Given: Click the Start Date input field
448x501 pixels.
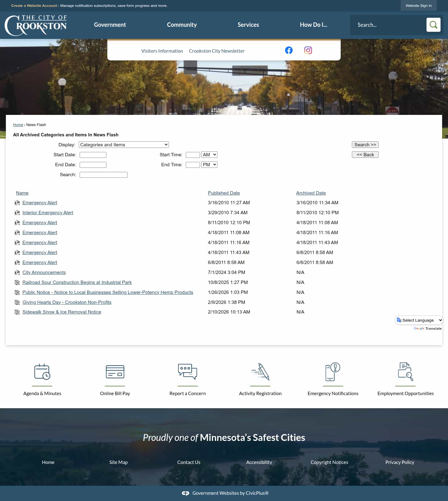Looking at the screenshot, I should [x=93, y=155].
